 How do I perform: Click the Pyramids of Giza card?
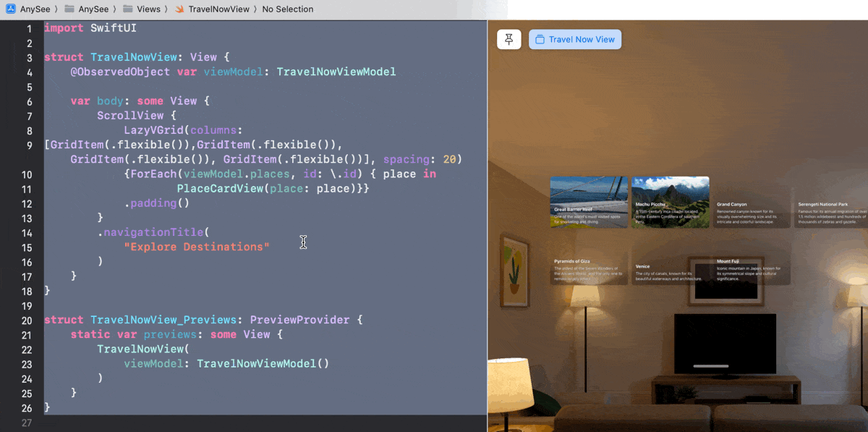(x=589, y=268)
